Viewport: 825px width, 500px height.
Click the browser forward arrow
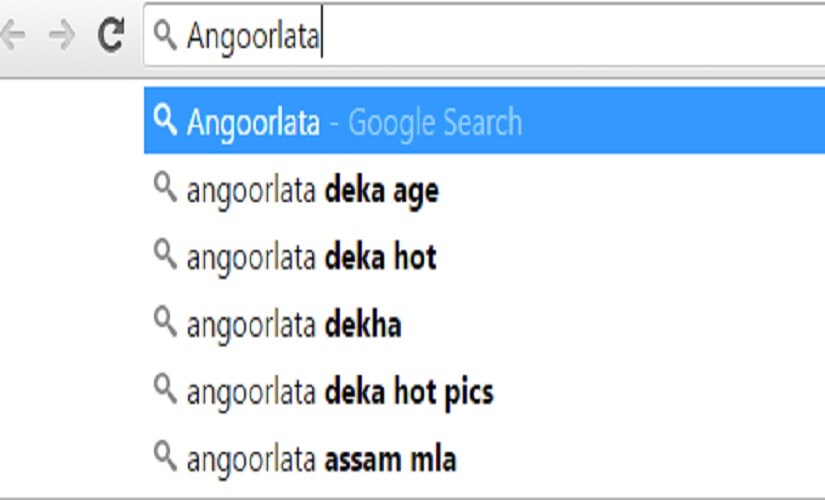(x=62, y=35)
